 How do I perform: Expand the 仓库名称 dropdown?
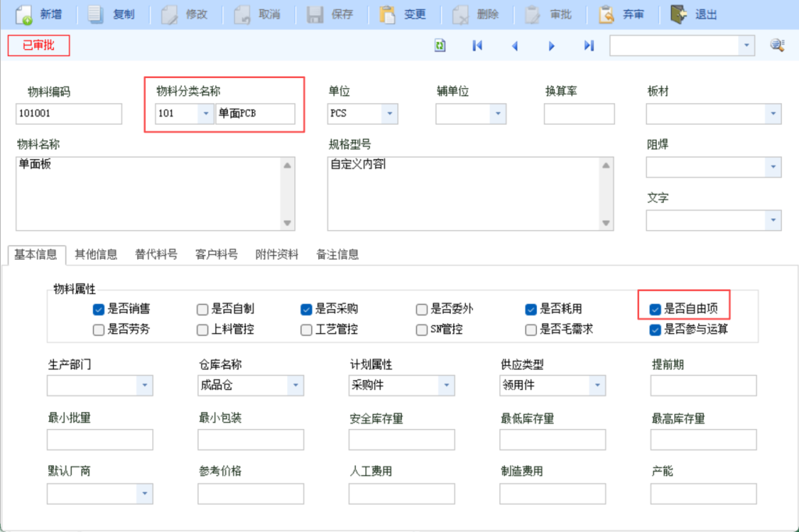(295, 385)
